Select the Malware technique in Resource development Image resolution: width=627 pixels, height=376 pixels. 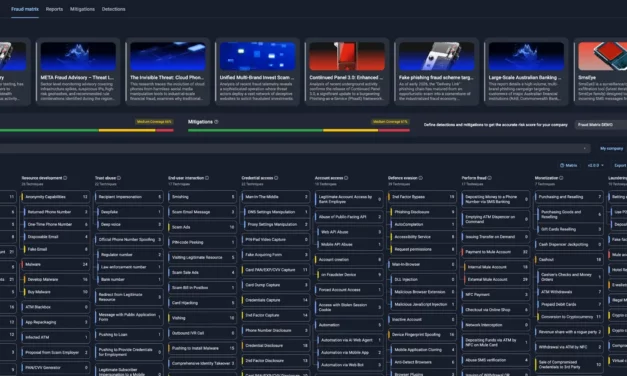(56, 264)
